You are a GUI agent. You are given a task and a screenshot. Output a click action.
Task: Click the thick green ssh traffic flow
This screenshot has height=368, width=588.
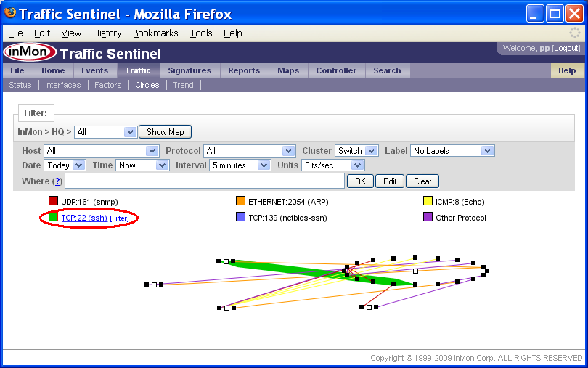(300, 271)
